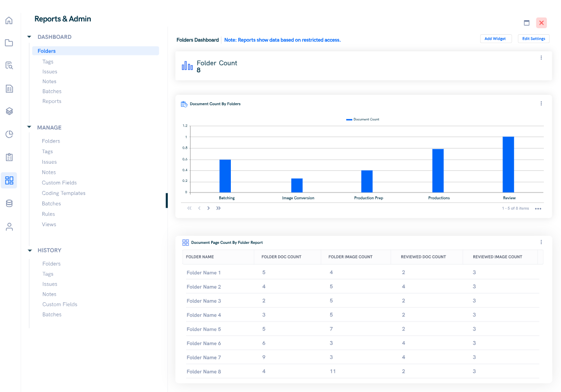Image resolution: width=561 pixels, height=392 pixels.
Task: Click the Document Page Count report grid icon
Action: [185, 242]
